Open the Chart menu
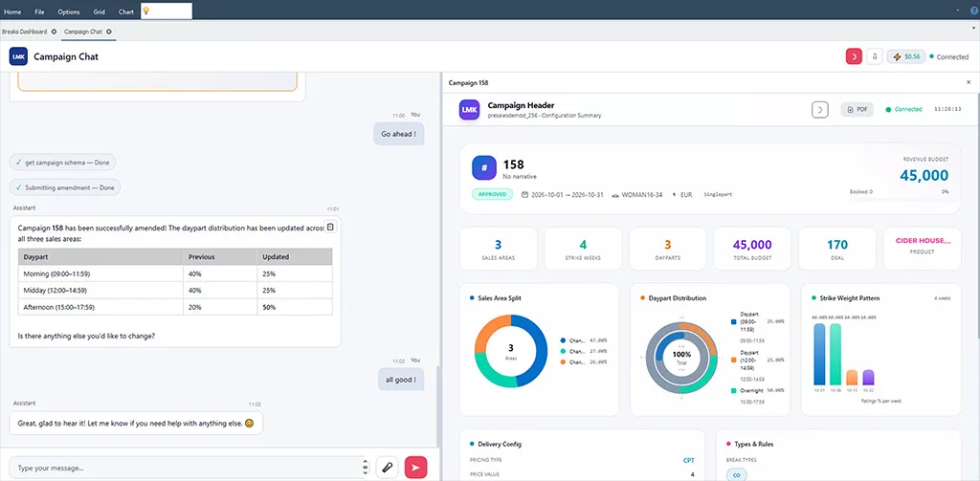 coord(126,11)
